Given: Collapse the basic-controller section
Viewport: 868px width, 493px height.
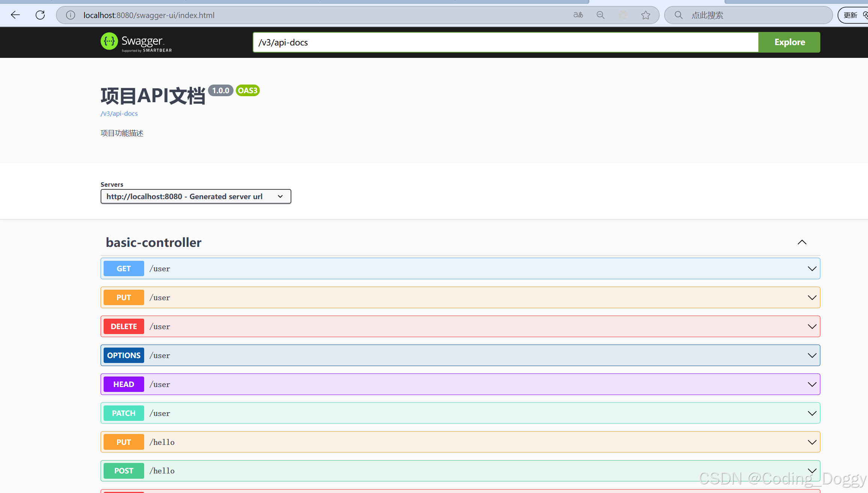Looking at the screenshot, I should tap(802, 242).
